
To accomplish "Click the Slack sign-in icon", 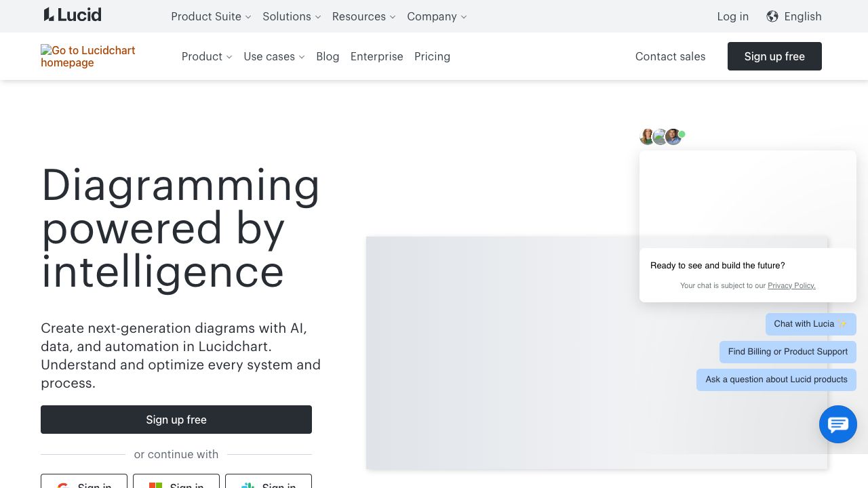I will 248,485.
